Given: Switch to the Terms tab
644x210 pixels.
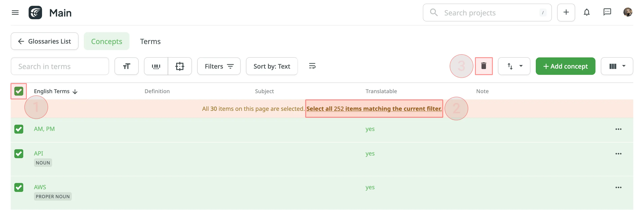Looking at the screenshot, I should (150, 41).
